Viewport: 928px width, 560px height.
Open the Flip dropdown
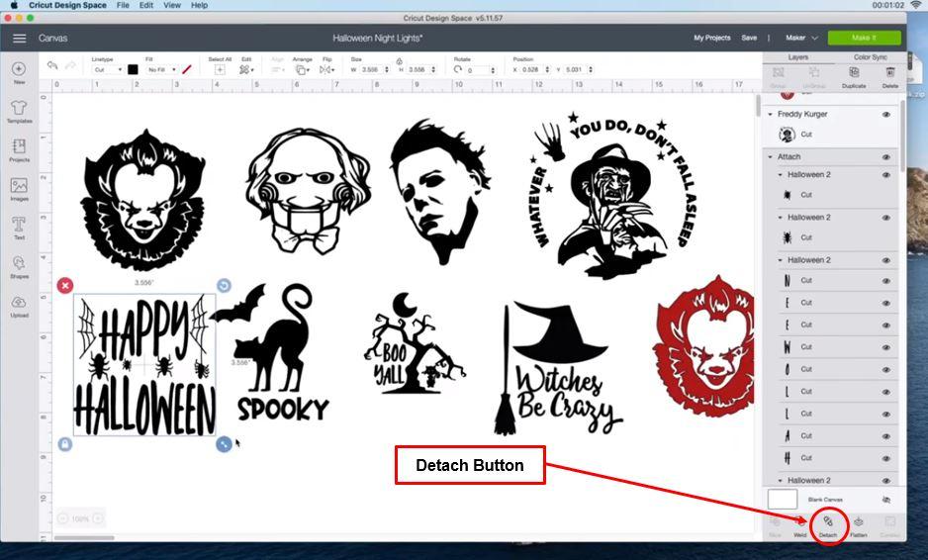(326, 70)
